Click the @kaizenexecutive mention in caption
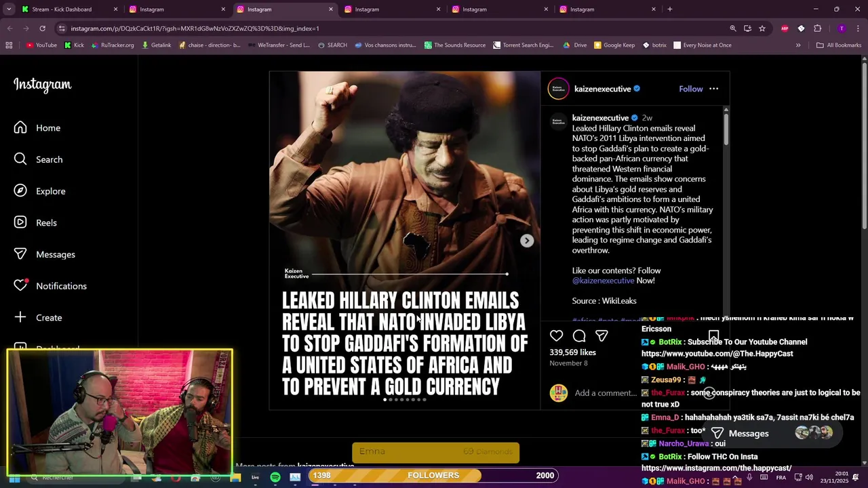Screen dimensions: 868x488 [x=603, y=281]
